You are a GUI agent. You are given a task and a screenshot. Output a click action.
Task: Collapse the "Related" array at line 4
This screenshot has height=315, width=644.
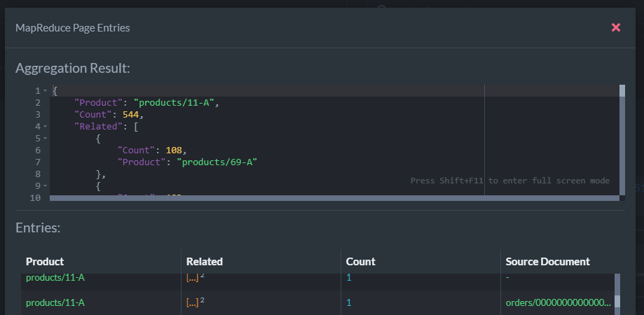(45, 126)
